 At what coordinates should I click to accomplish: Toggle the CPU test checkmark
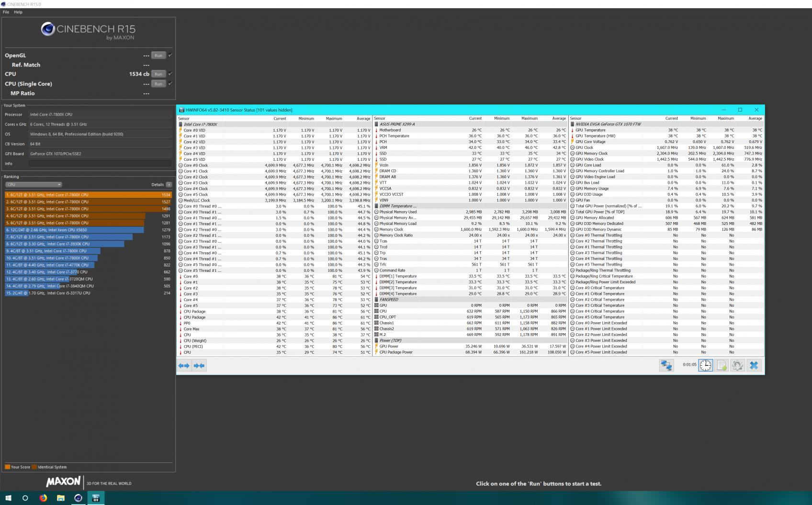[x=170, y=74]
